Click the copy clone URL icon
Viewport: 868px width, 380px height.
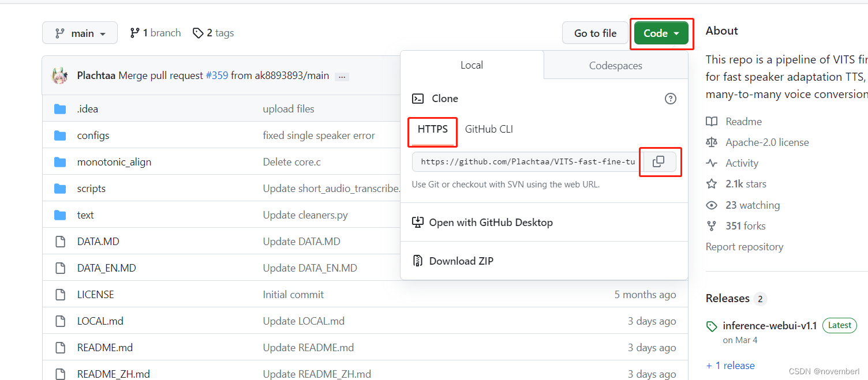[659, 161]
